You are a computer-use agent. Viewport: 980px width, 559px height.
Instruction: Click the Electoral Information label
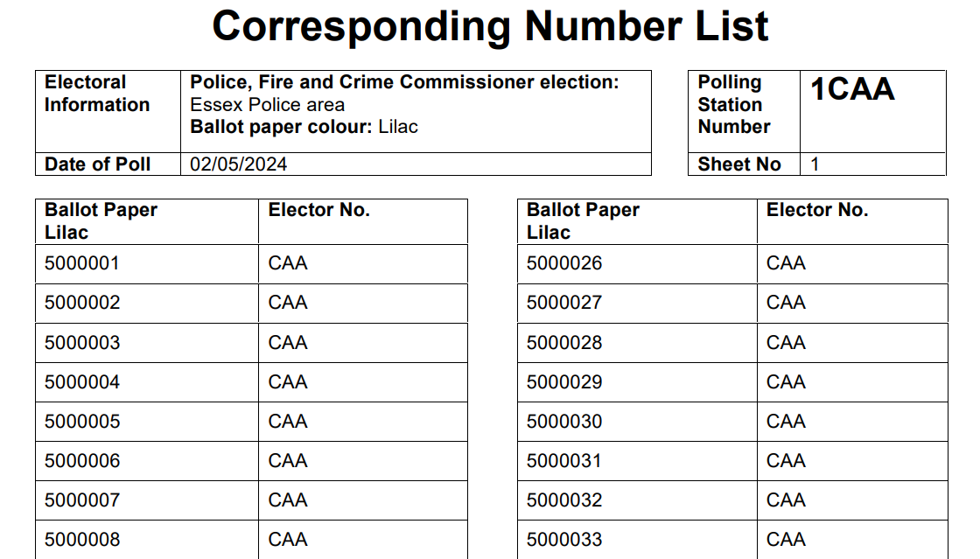tap(97, 94)
